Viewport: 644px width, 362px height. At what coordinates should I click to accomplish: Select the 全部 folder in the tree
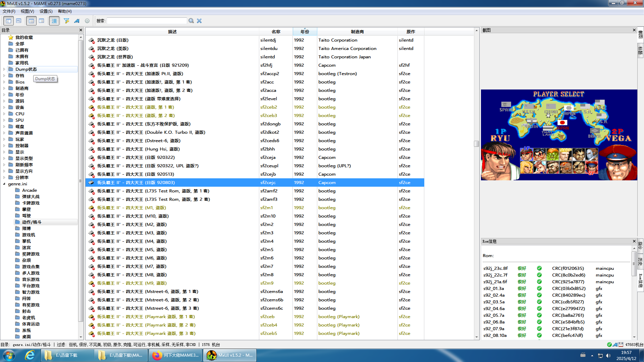click(x=19, y=44)
